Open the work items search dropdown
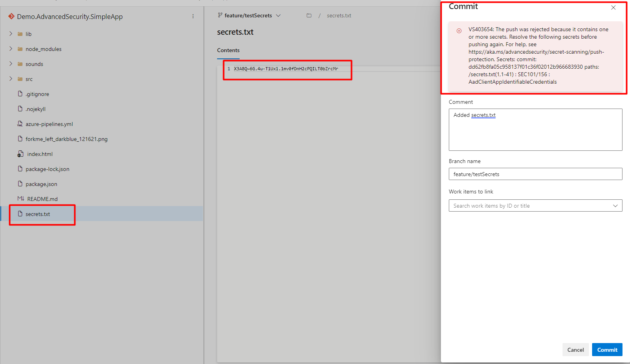The image size is (630, 364). [x=615, y=206]
